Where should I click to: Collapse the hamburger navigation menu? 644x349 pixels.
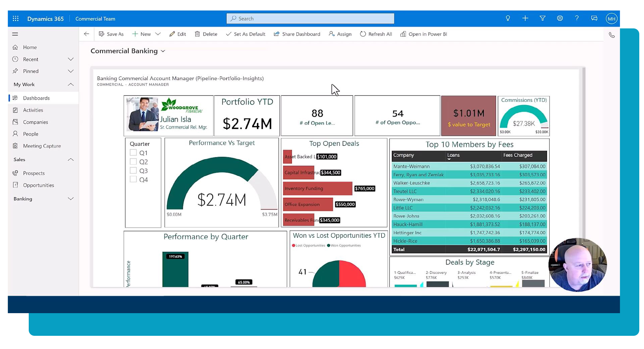(15, 34)
